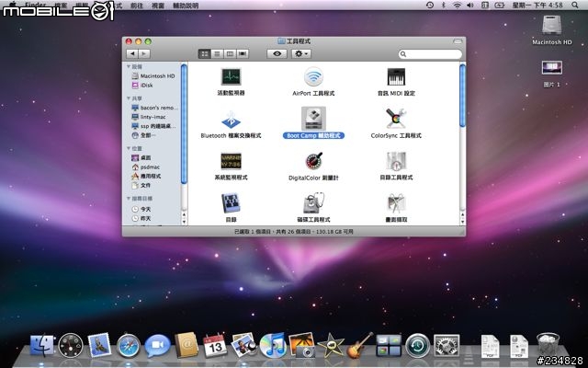This screenshot has width=588, height=368.
Task: Click the sidebar vertical scrollbar thumb
Action: point(184,124)
